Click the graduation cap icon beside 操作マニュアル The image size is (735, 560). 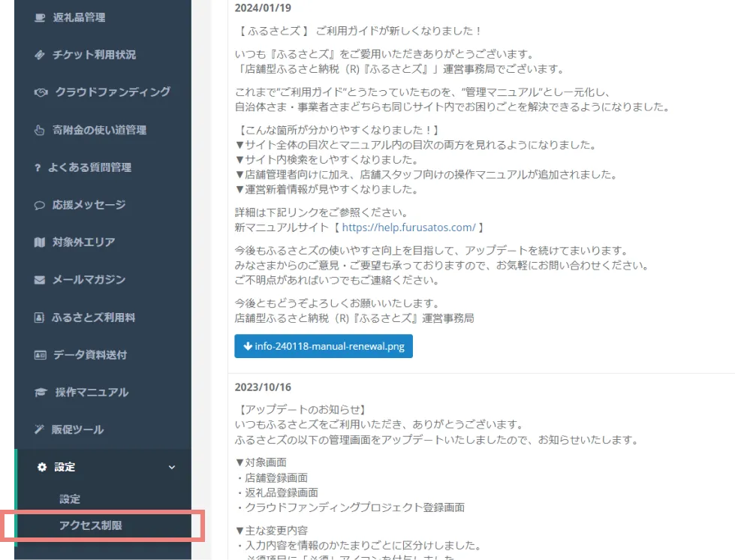(x=41, y=393)
